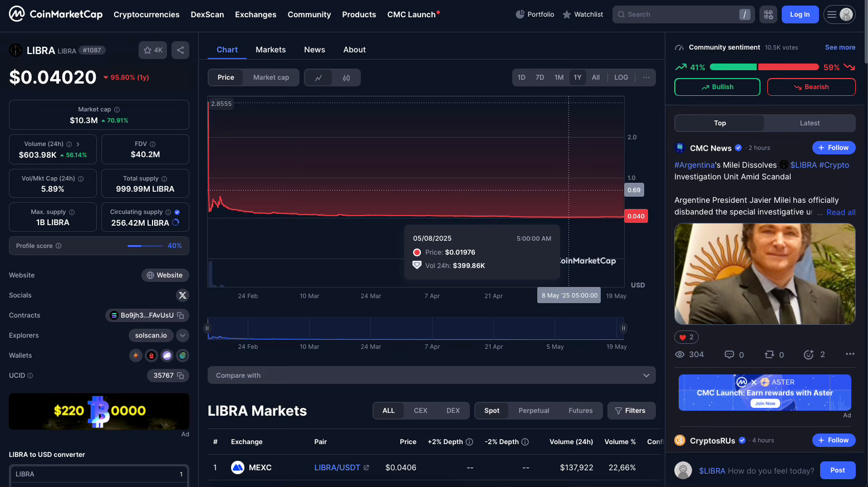Set the chart range to 7D

click(540, 77)
